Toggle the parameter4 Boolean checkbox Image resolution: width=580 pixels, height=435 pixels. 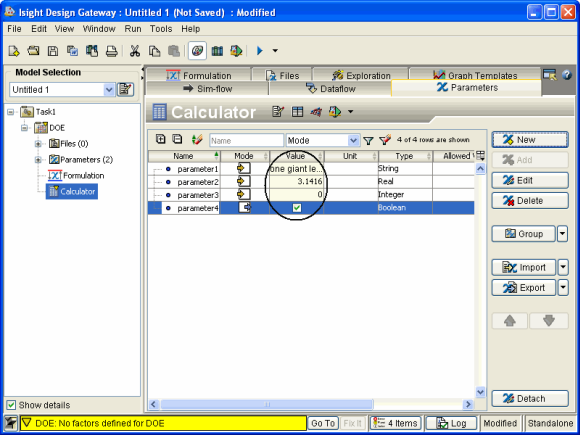tap(297, 208)
